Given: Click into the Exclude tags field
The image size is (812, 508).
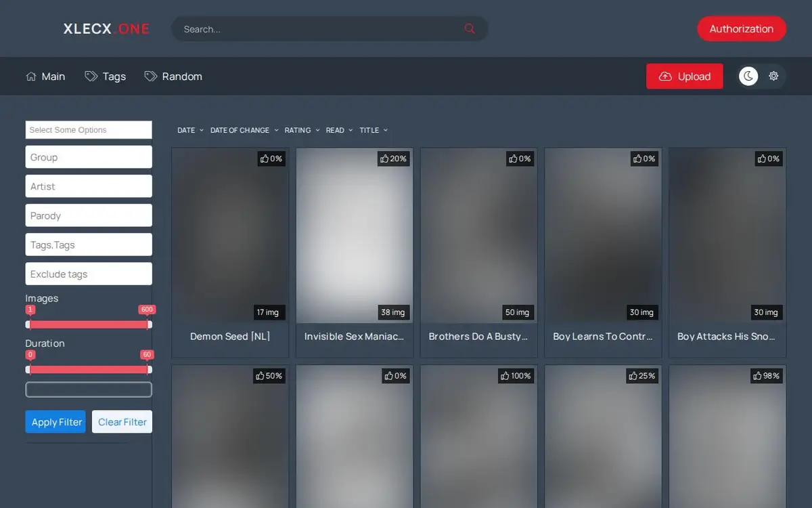Looking at the screenshot, I should 89,274.
